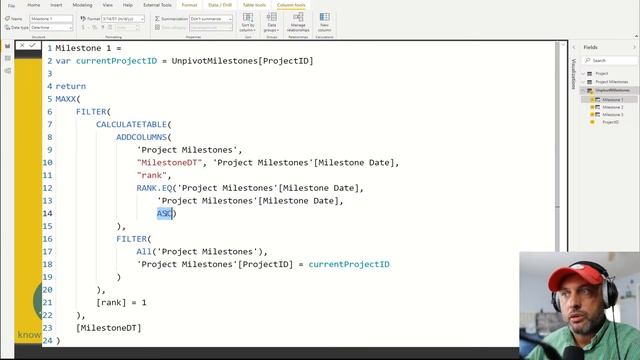640x360 pixels.
Task: Click [MilestoneDT] on line 23
Action: [x=109, y=328]
